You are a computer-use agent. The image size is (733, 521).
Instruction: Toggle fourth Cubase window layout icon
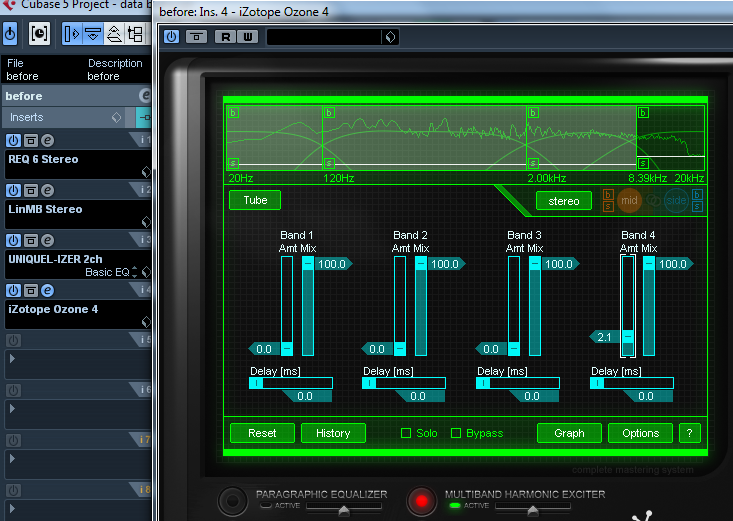pyautogui.click(x=135, y=34)
